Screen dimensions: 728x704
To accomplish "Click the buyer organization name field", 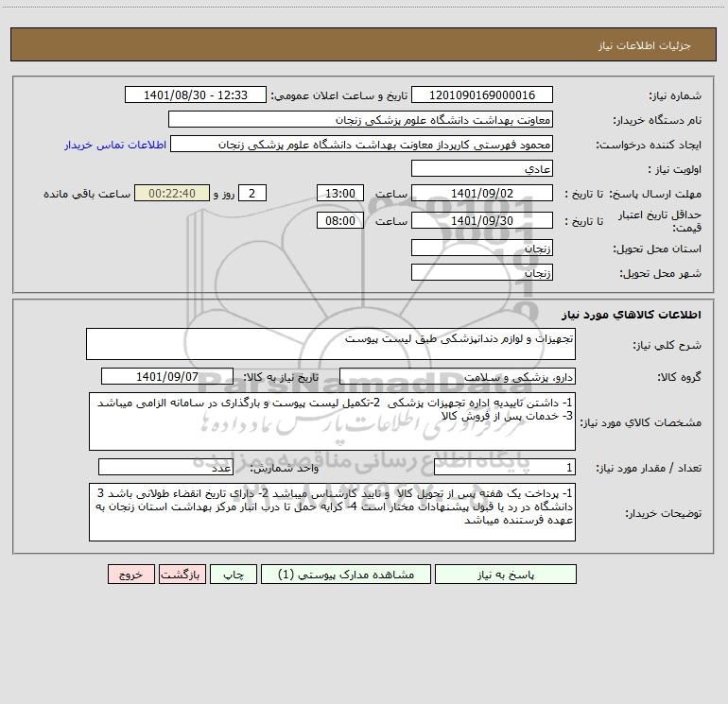I will [x=360, y=119].
